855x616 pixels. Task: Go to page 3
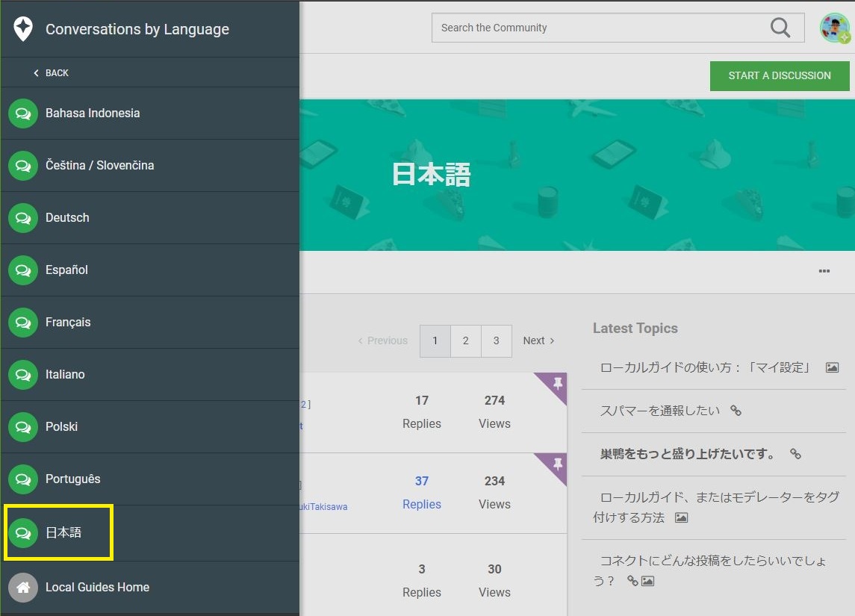(x=497, y=340)
